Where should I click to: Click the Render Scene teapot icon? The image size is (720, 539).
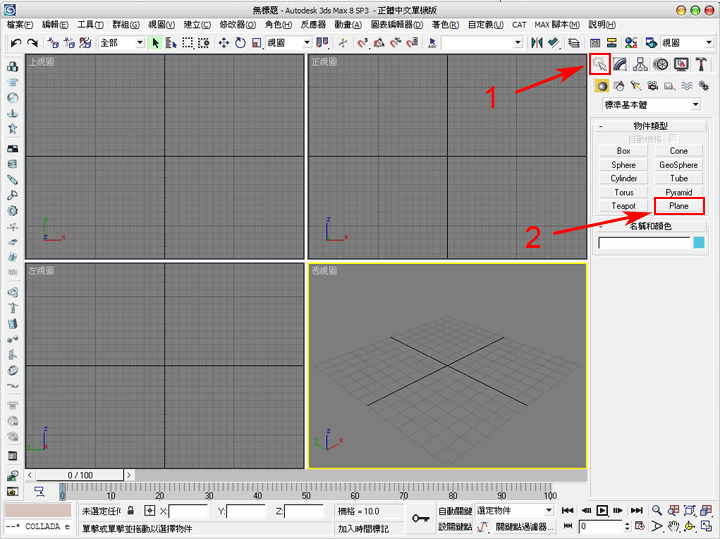click(x=651, y=43)
